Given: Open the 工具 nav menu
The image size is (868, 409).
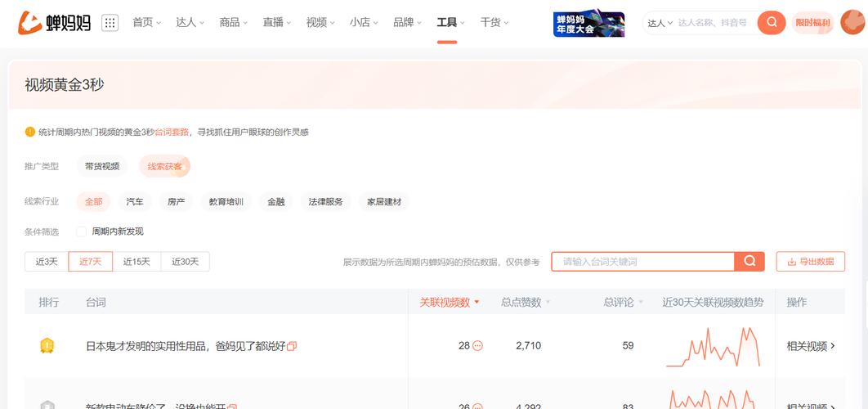Looking at the screenshot, I should 450,23.
